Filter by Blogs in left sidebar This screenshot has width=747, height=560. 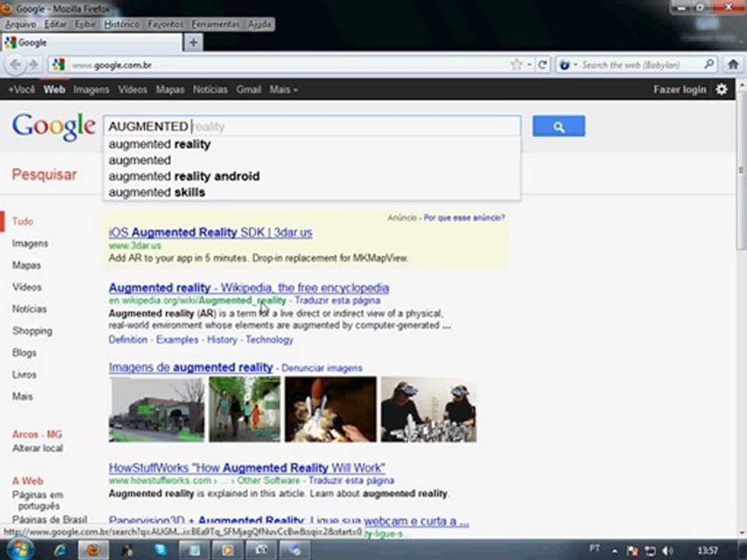pyautogui.click(x=24, y=352)
